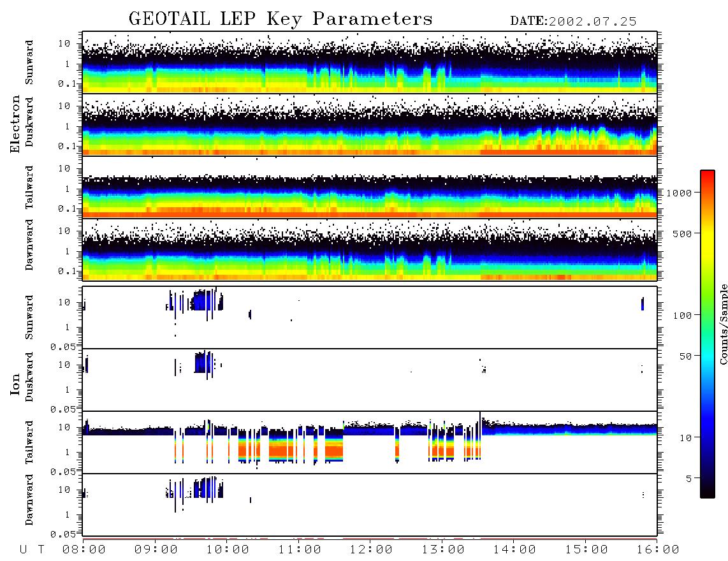The width and height of the screenshot is (728, 561).
Task: Click the 14:00 time tick label
Action: [514, 550]
